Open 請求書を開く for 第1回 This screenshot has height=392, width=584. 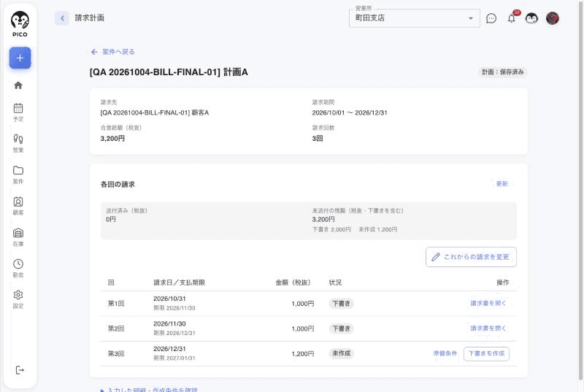(x=488, y=304)
